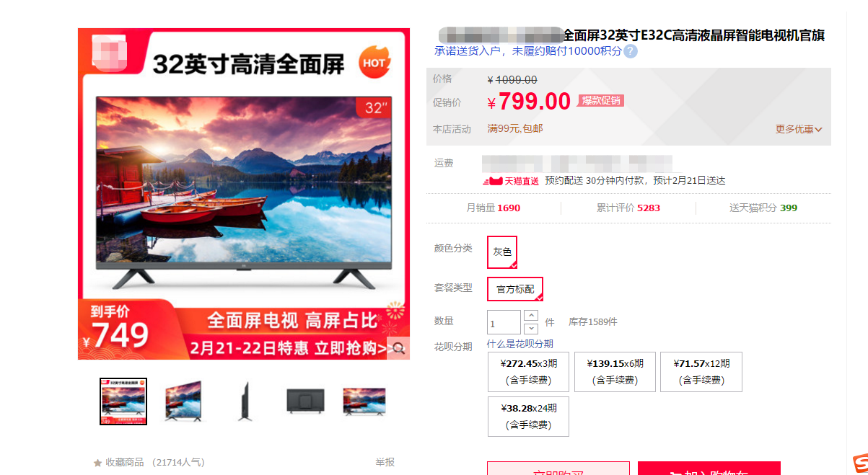The height and width of the screenshot is (475, 868).
Task: Decrease quantity with the down arrow
Action: point(531,328)
